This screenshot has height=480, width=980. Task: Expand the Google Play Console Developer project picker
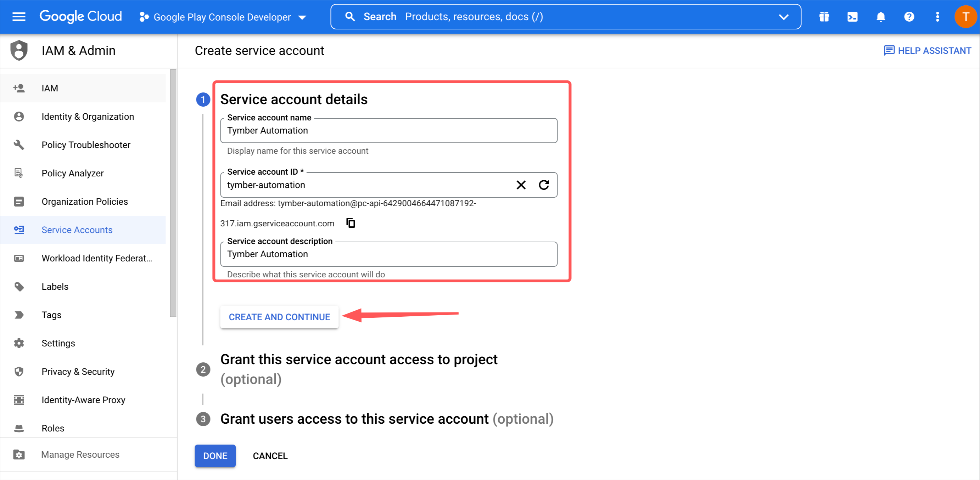pyautogui.click(x=223, y=17)
